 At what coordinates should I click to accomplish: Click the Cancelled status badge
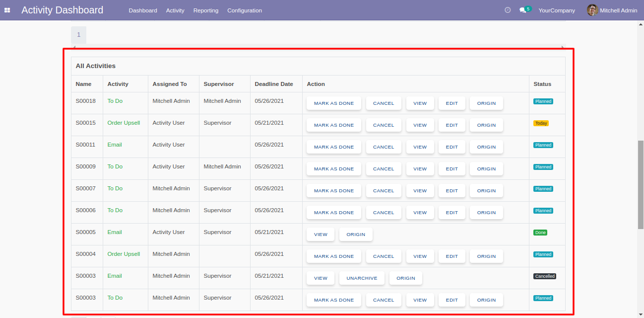click(x=545, y=276)
